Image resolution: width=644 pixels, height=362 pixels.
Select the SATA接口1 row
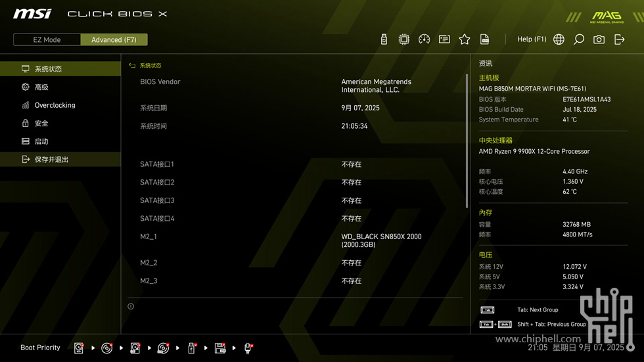click(296, 164)
